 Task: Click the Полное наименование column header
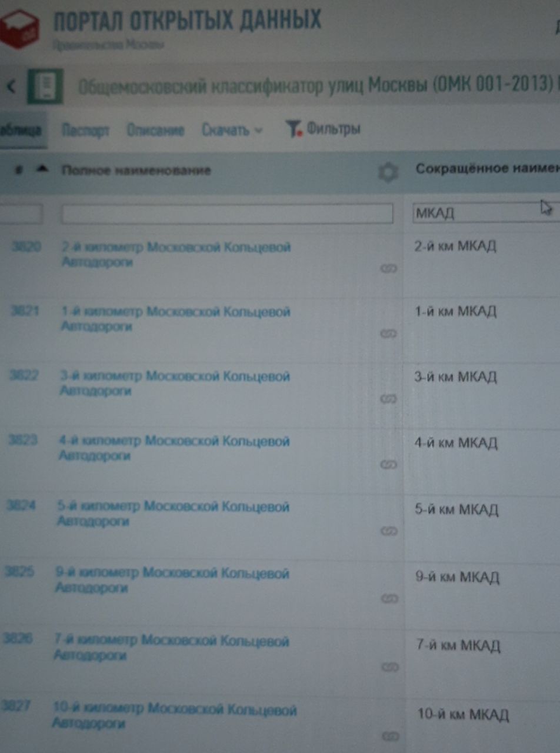(136, 170)
